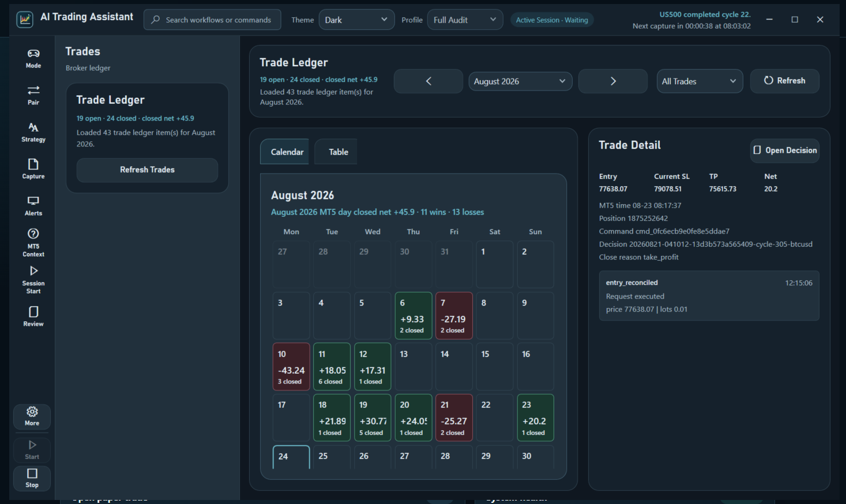Image resolution: width=846 pixels, height=504 pixels.
Task: Click Active Session Waiting status pill
Action: (x=552, y=20)
